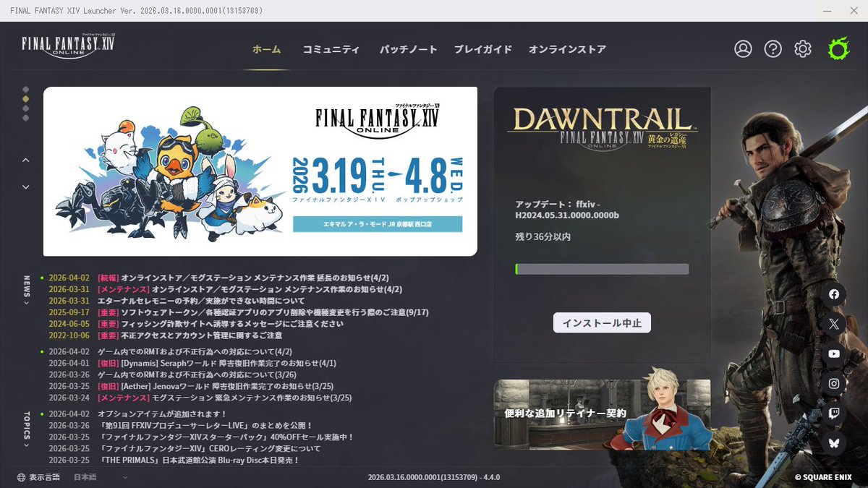Open the Bluesky butterfly social link
Image resolution: width=868 pixels, height=488 pixels.
834,443
